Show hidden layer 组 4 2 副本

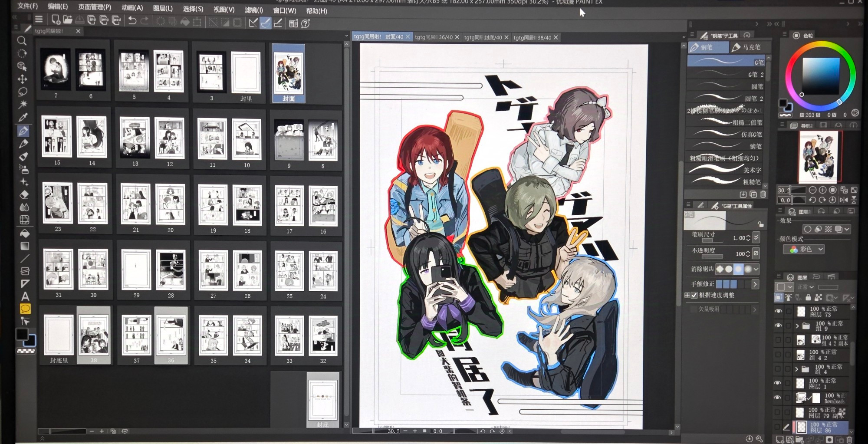pos(778,340)
